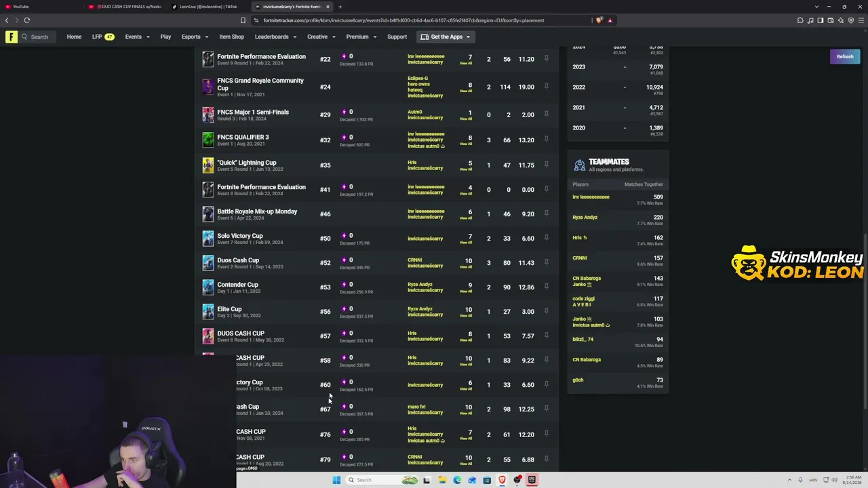Viewport: 868px width, 488px height.
Task: Open the Windows Start menu
Action: 336,480
